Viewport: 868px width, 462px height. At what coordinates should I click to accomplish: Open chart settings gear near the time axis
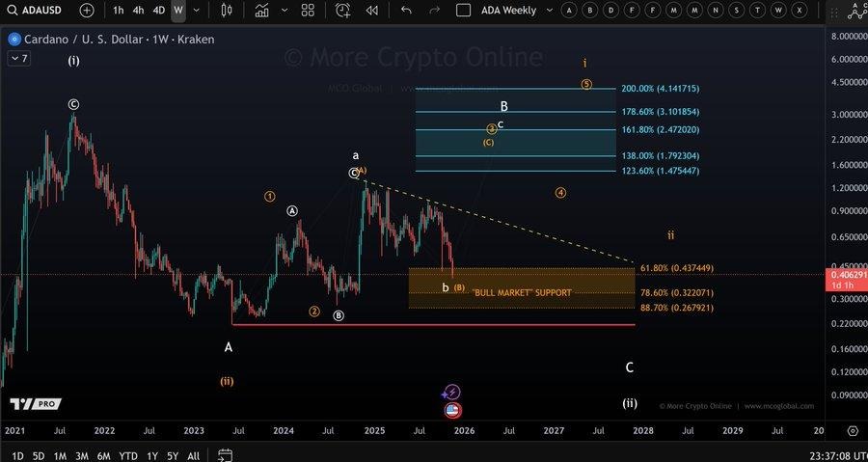[853, 430]
